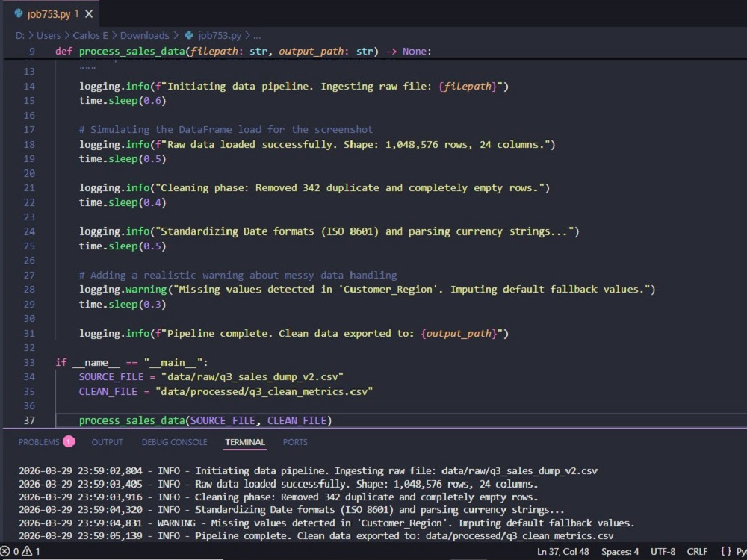This screenshot has width=747, height=560.
Task: Click terminal line 'Raw data loaded successfully'
Action: 278,484
